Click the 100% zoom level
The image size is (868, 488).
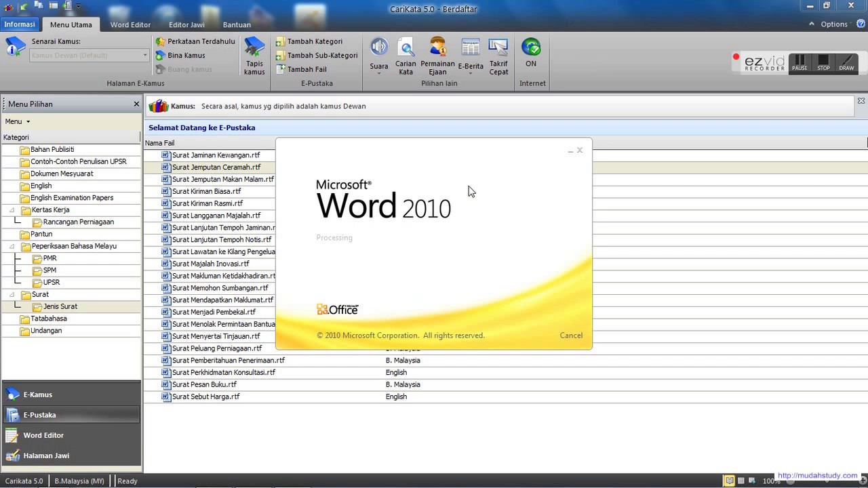[x=771, y=481]
